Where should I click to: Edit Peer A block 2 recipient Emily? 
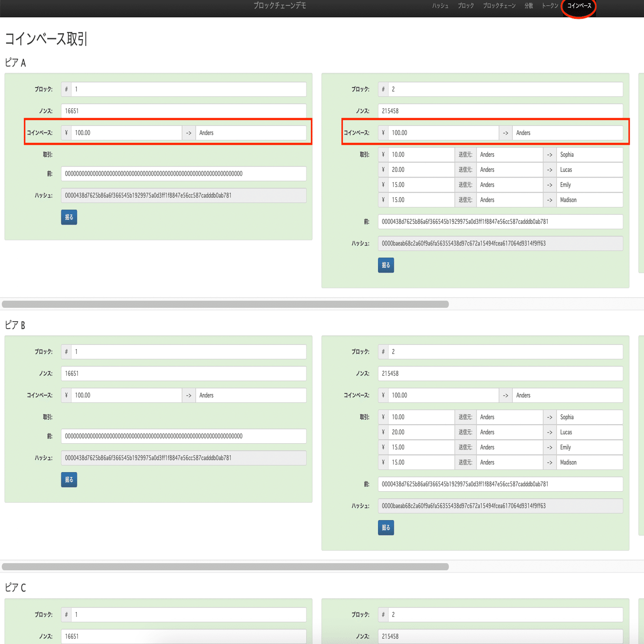[590, 185]
